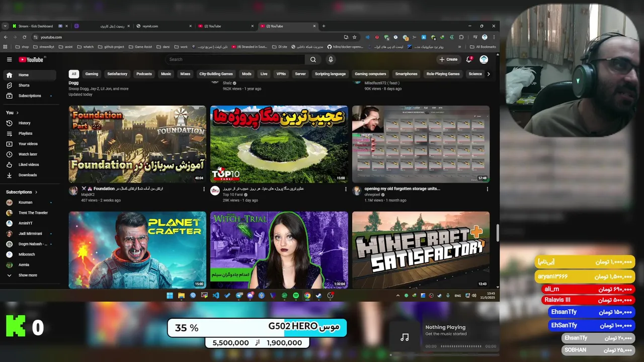Open Top 10 Farsi channel name link

[233, 194]
